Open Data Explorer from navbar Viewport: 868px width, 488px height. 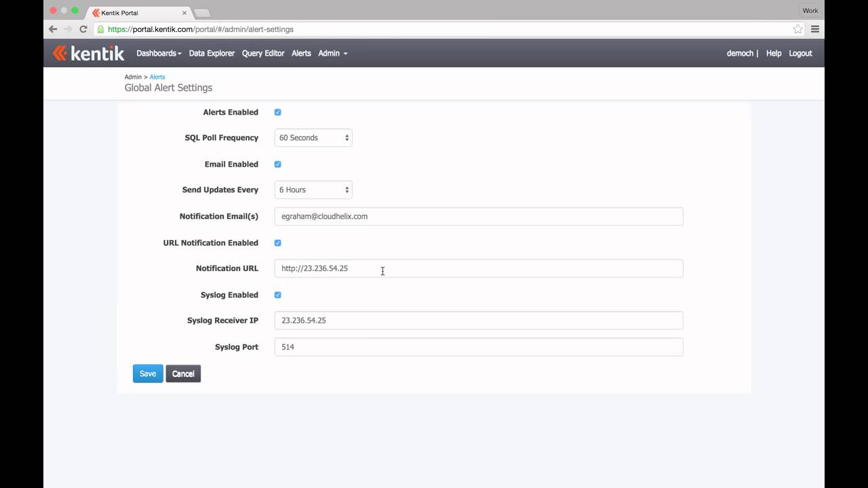pos(212,53)
